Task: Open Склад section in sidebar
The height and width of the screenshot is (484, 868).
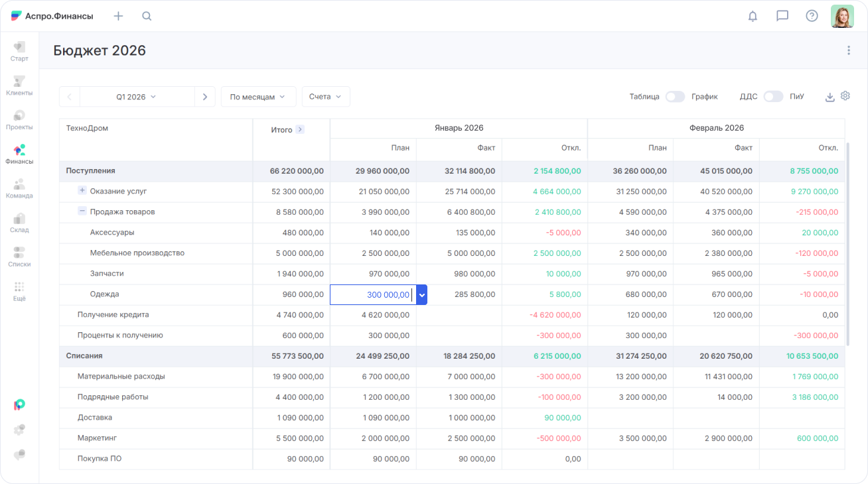Action: [19, 223]
